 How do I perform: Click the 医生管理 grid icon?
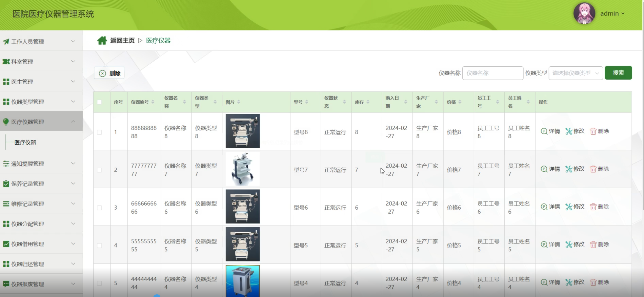pos(6,82)
